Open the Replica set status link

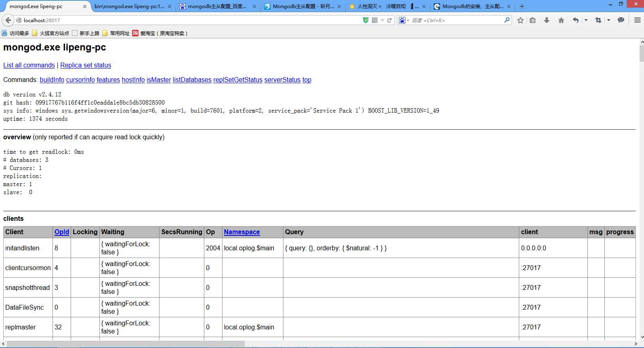86,65
